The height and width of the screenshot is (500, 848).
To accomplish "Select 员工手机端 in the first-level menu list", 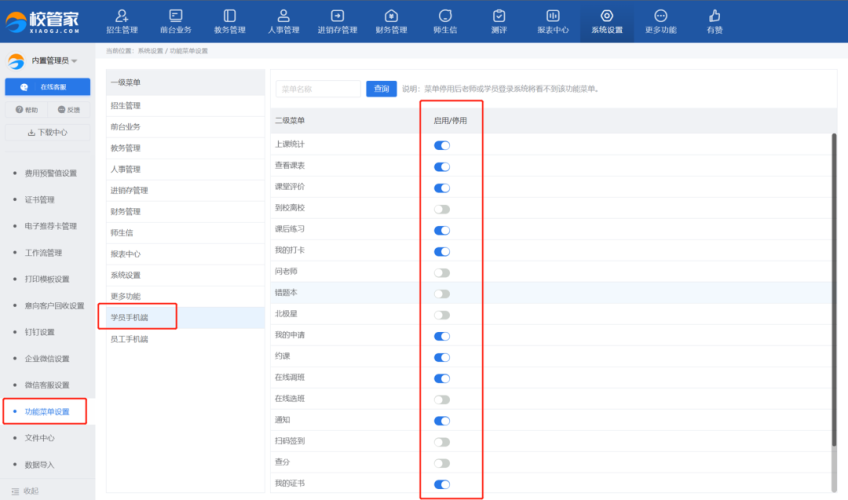I will [x=129, y=340].
